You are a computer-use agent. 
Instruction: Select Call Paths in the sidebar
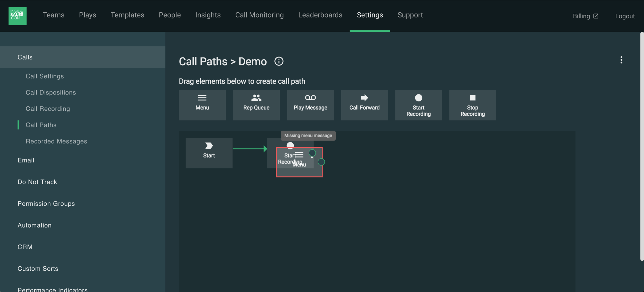[x=41, y=125]
